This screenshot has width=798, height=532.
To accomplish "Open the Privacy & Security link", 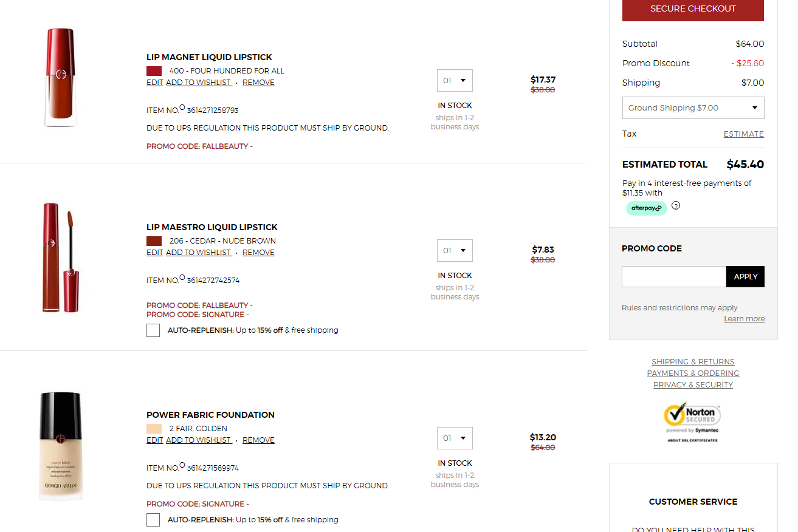I will tap(693, 385).
